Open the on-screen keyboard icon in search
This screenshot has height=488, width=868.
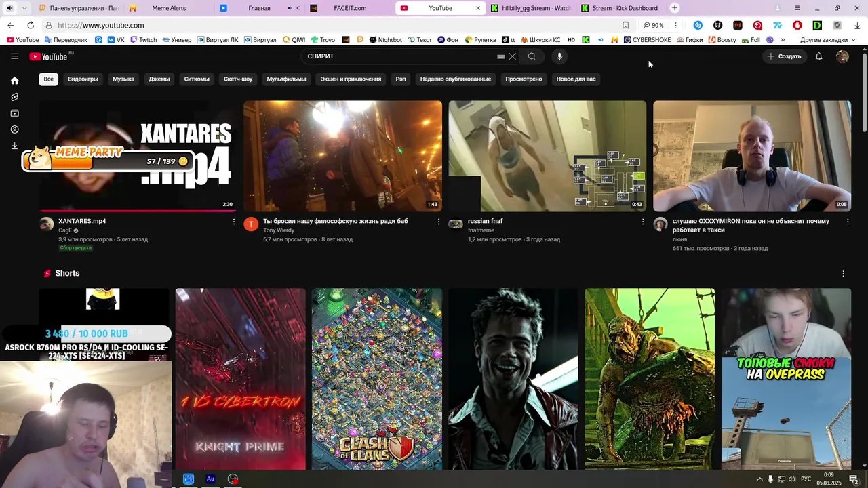[x=501, y=56]
